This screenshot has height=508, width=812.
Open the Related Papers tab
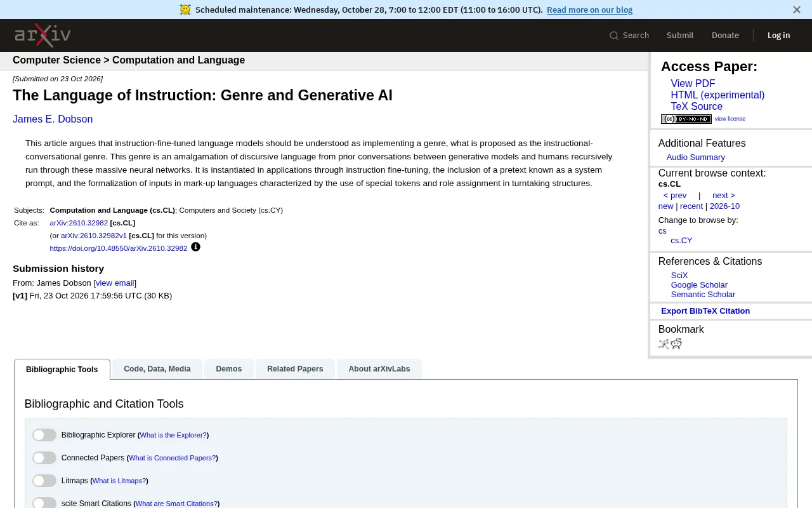pyautogui.click(x=295, y=369)
